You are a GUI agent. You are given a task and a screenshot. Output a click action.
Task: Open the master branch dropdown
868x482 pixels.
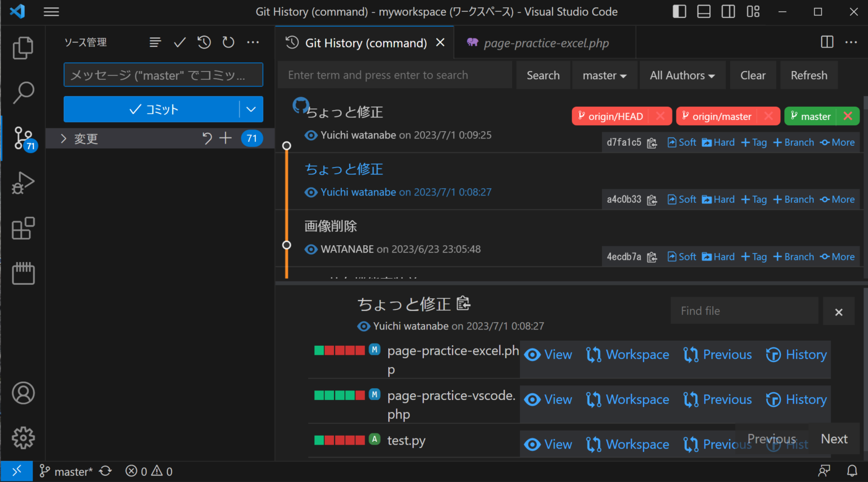(x=604, y=75)
